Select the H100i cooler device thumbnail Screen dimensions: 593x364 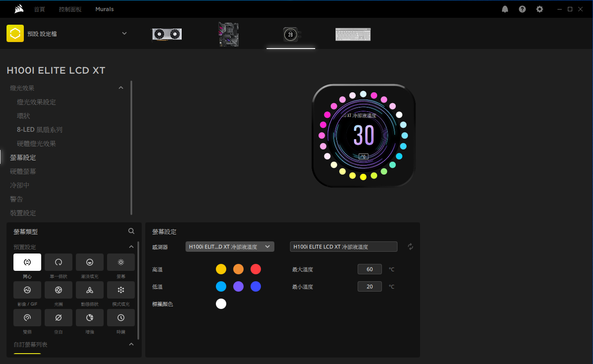291,34
